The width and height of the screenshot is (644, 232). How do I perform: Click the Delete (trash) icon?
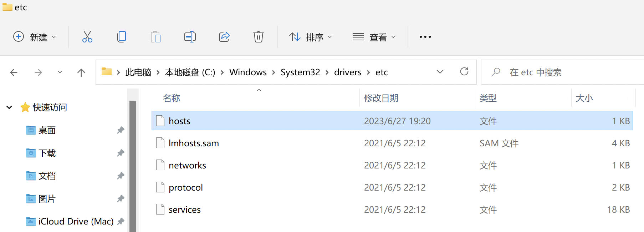click(259, 36)
